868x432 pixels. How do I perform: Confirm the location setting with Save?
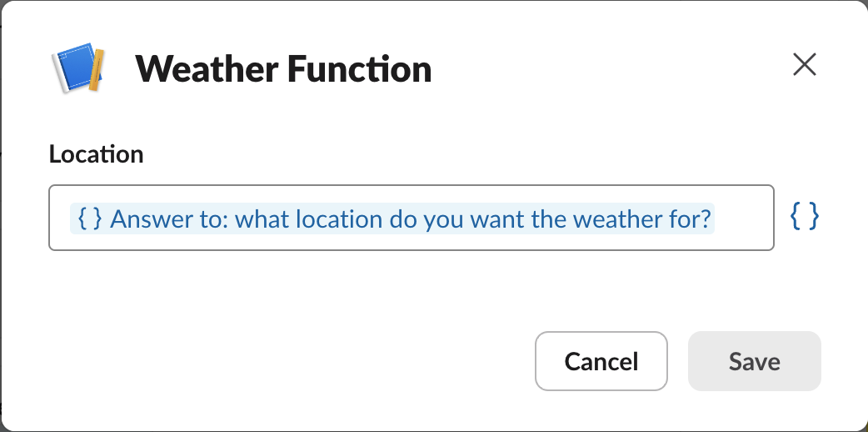pyautogui.click(x=754, y=361)
